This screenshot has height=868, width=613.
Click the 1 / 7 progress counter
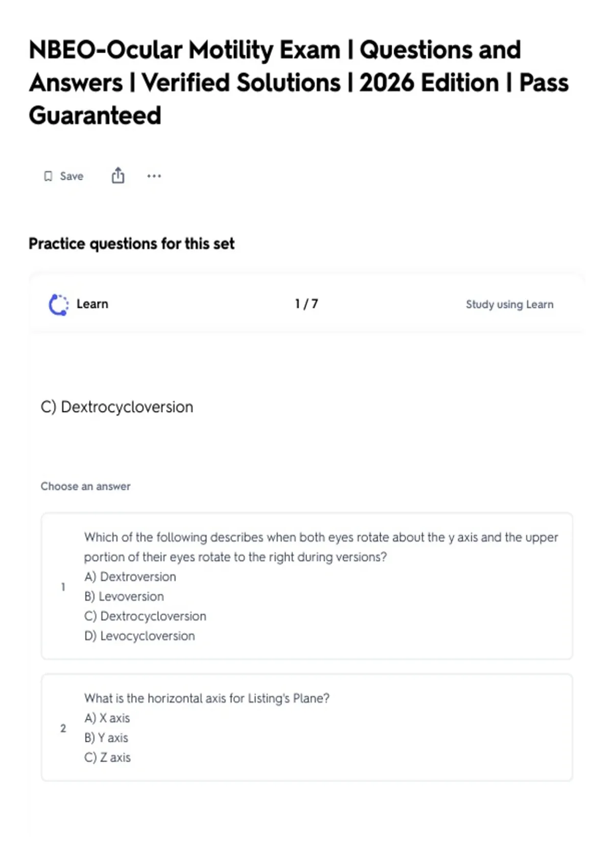pyautogui.click(x=306, y=304)
